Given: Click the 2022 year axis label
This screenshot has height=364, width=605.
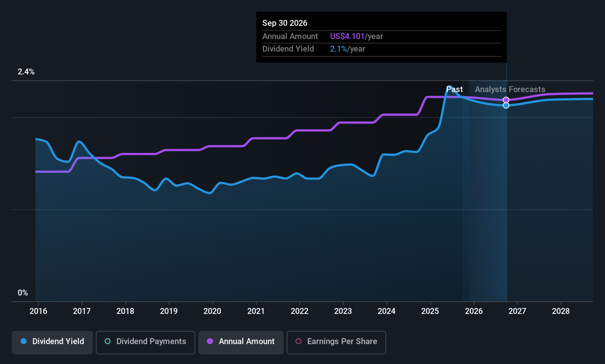Looking at the screenshot, I should (x=300, y=311).
